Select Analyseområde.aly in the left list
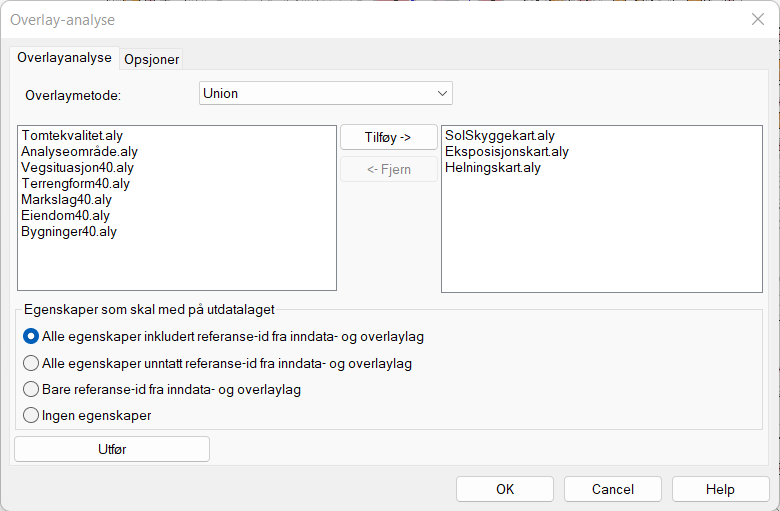780x511 pixels. click(x=79, y=151)
